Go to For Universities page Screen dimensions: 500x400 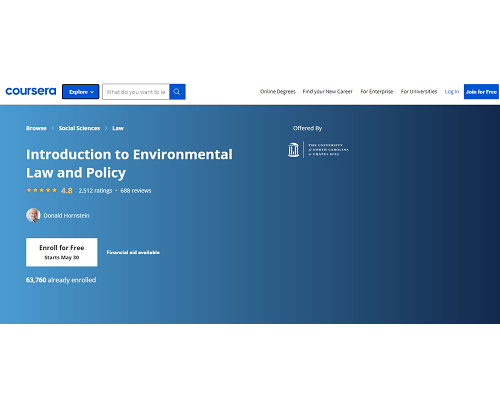(x=419, y=91)
